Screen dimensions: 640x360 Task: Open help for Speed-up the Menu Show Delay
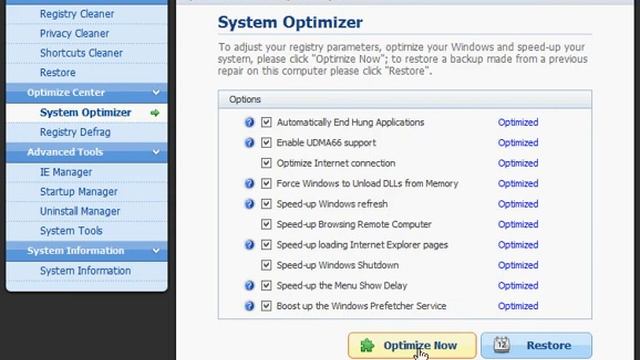249,286
